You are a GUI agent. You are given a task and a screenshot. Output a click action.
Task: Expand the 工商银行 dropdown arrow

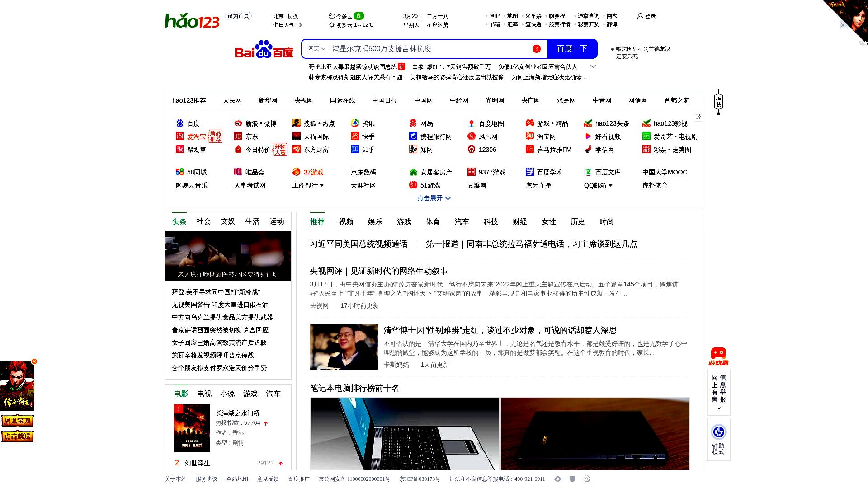click(x=322, y=185)
